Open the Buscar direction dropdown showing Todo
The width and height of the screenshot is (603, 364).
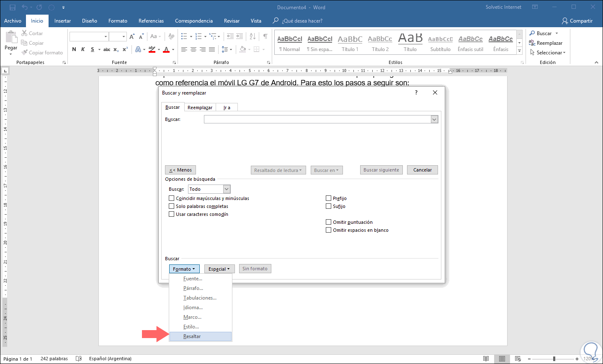coord(227,189)
